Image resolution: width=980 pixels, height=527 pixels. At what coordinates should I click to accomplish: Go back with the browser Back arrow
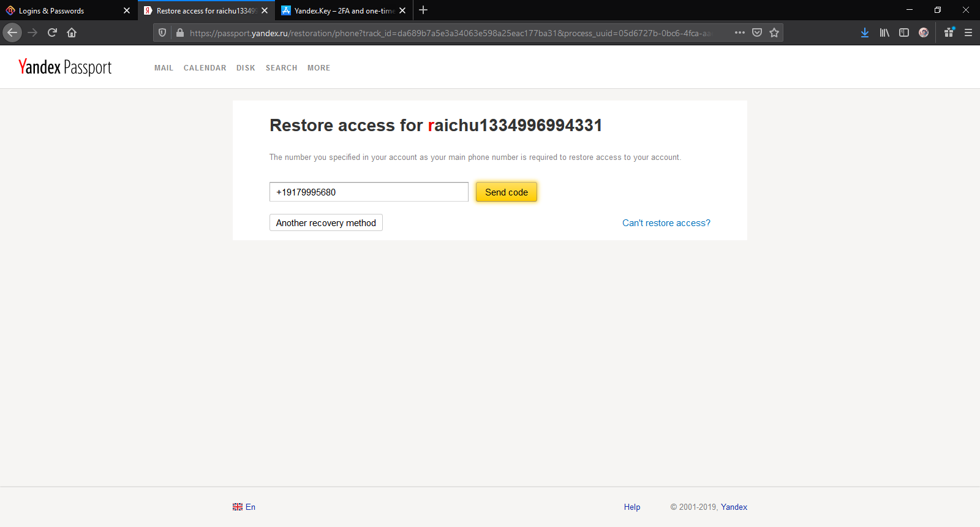coord(12,32)
